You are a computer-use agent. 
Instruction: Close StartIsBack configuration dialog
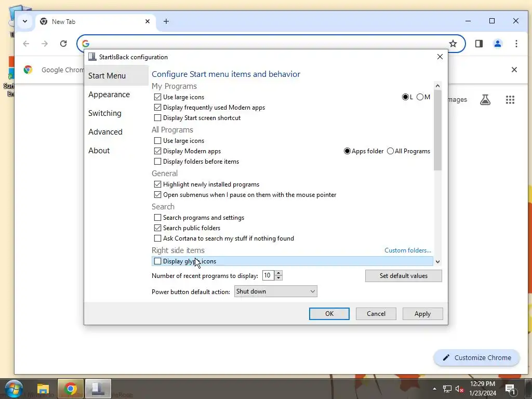click(440, 57)
